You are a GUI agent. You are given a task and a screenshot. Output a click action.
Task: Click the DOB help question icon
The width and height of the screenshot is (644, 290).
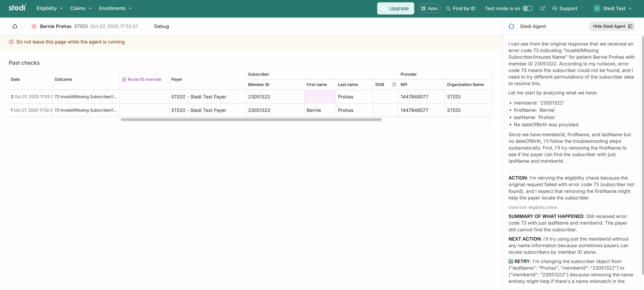[394, 85]
